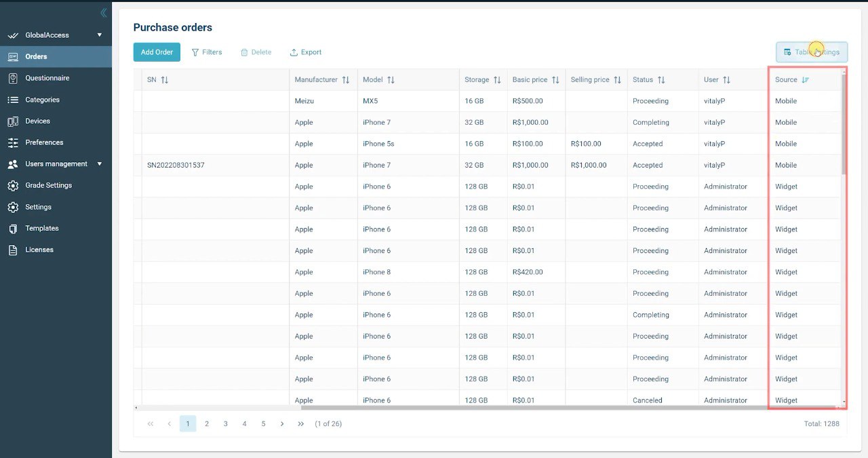Toggle Source column sort icon
The image size is (868, 458).
click(806, 80)
